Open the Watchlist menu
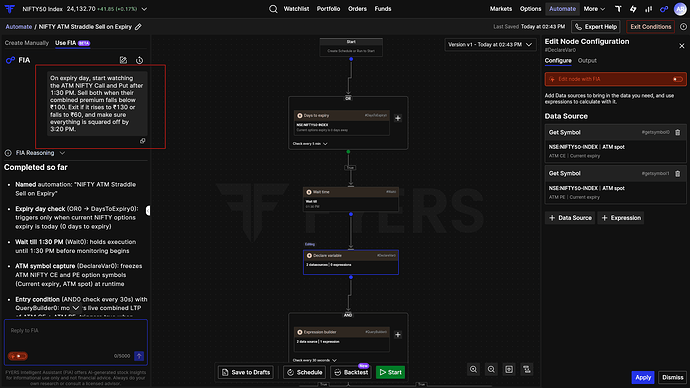690x388 pixels. click(x=296, y=9)
